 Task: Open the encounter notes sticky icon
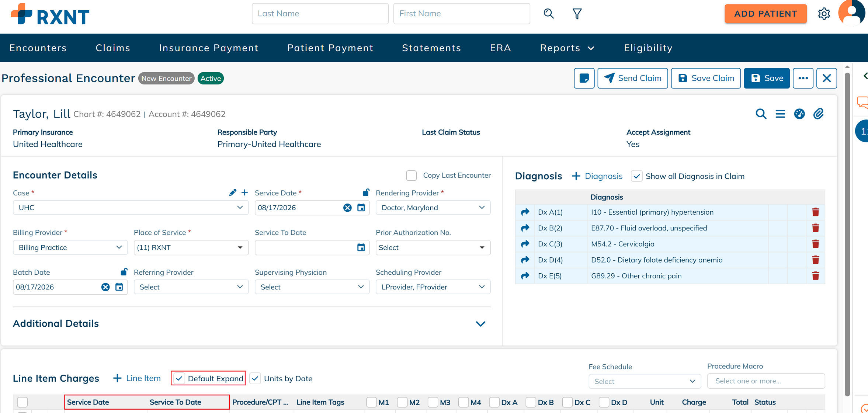tap(584, 78)
